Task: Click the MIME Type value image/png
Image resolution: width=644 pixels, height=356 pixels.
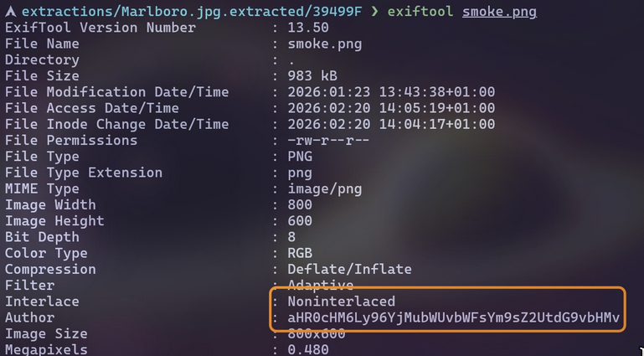Action: 324,189
